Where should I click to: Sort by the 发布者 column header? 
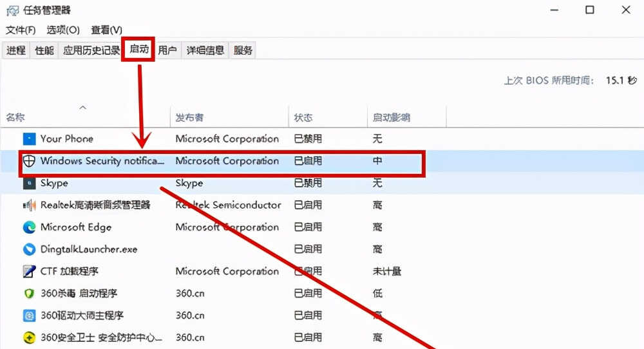coord(189,117)
